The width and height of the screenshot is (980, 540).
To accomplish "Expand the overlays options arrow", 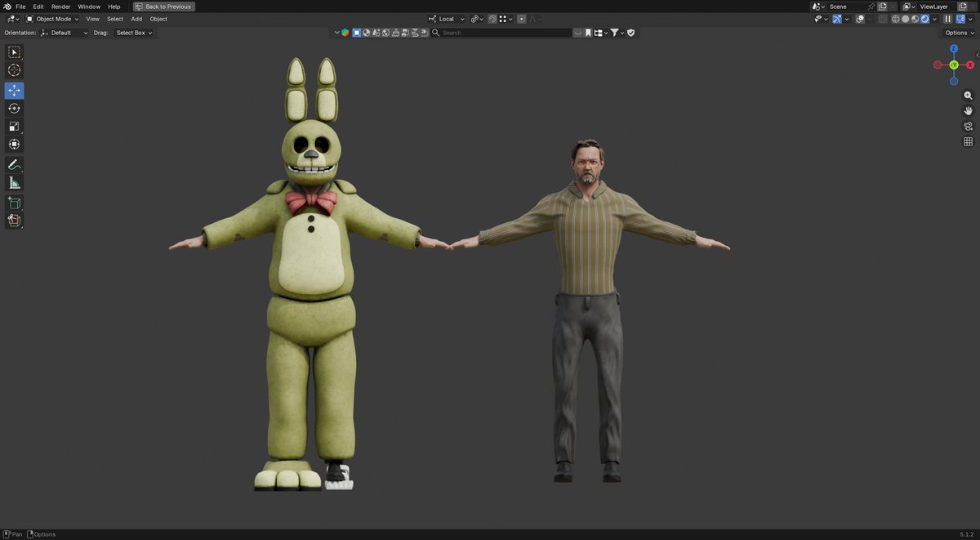I will [869, 19].
